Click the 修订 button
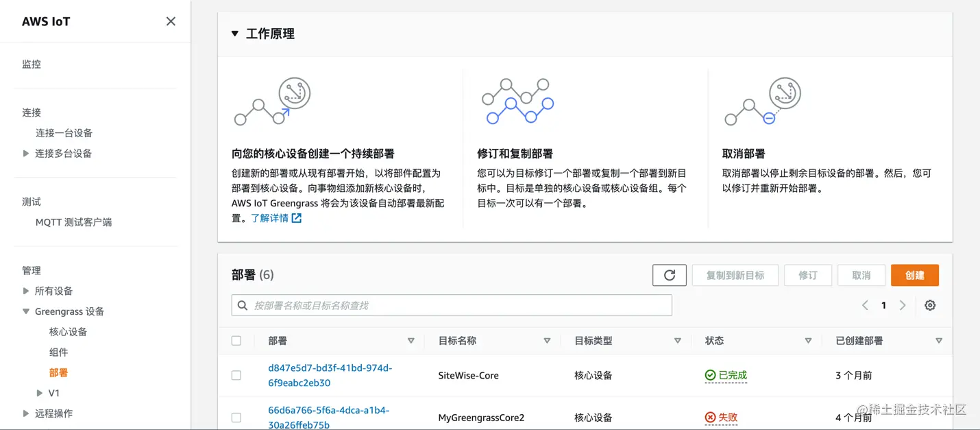 coord(808,275)
